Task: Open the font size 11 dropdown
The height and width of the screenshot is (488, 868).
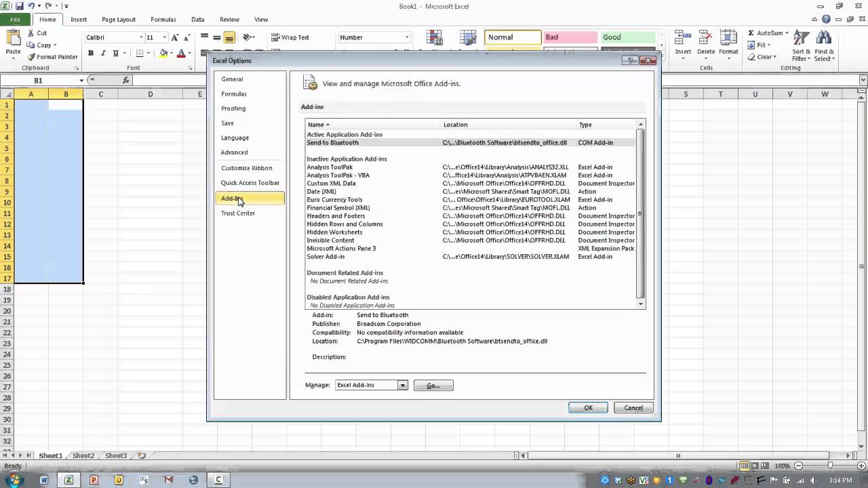Action: click(x=163, y=37)
